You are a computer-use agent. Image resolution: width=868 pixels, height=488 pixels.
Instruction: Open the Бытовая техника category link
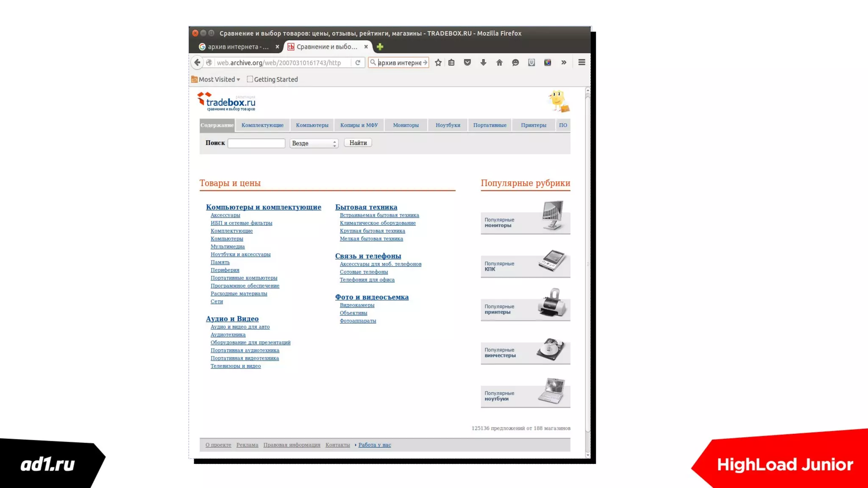point(366,207)
